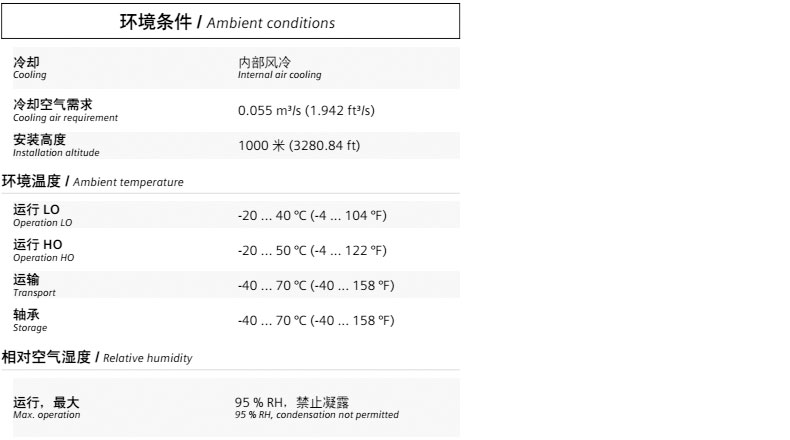Click the -20 ... 50 °C value
This screenshot has height=440, width=790.
pos(312,250)
